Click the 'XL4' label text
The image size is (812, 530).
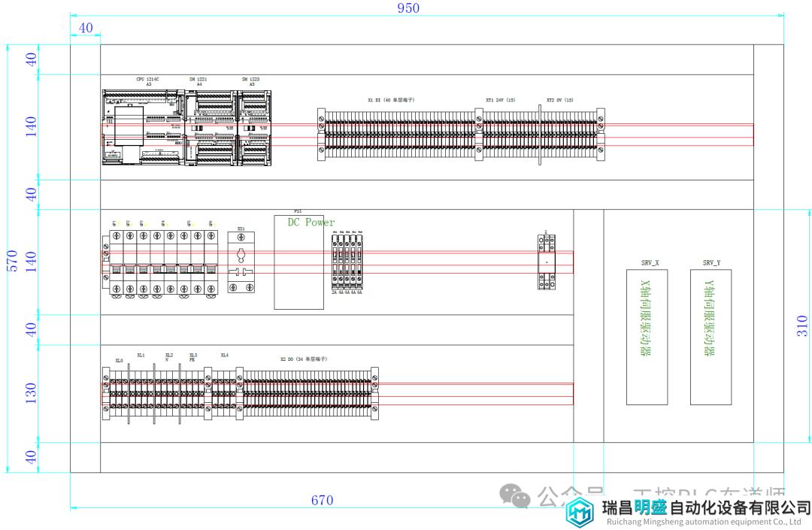pyautogui.click(x=224, y=356)
